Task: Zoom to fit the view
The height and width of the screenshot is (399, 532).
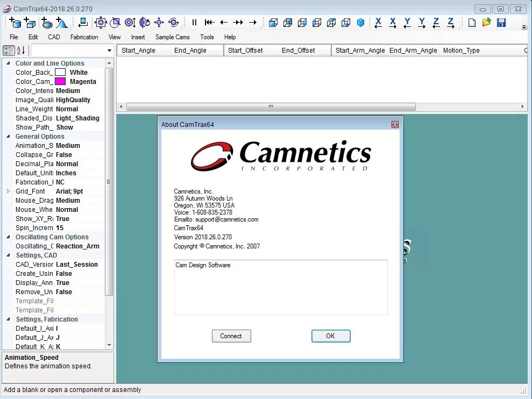Action: 101,23
